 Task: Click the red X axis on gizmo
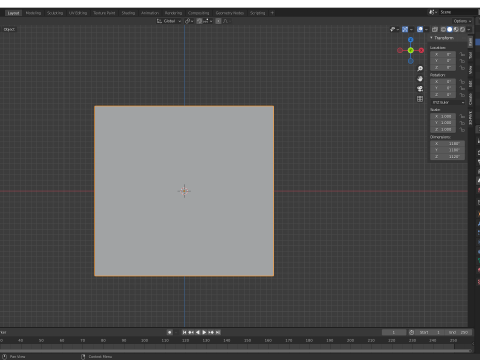421,50
